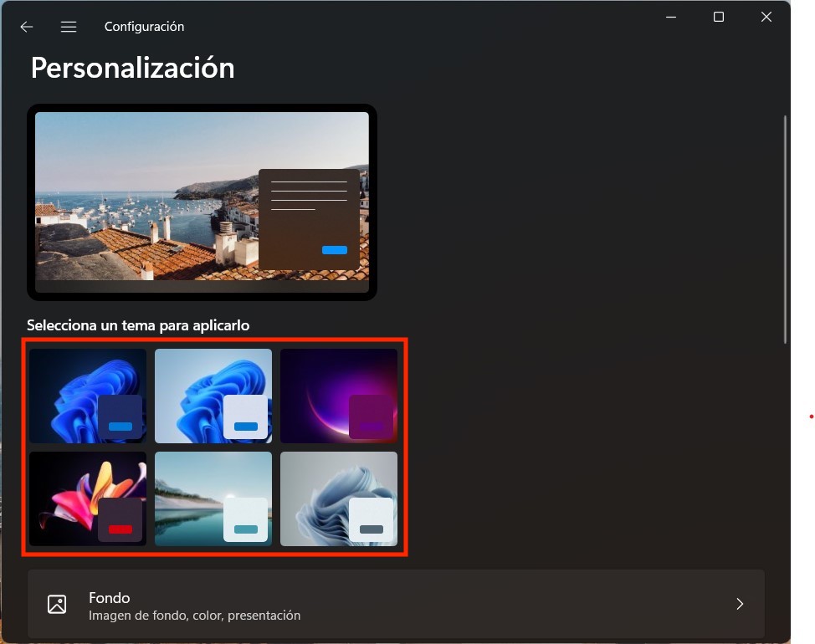Click the Fondo picture icon

pos(57,605)
